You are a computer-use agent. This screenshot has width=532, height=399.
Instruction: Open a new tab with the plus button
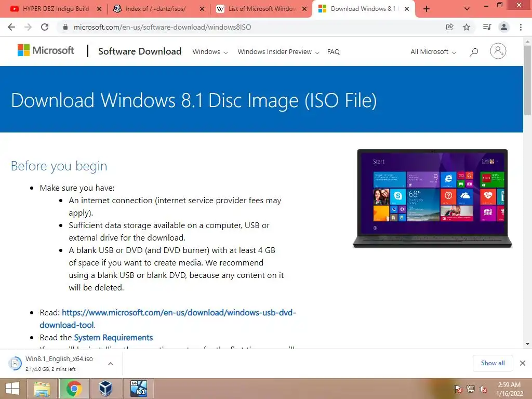point(427,9)
